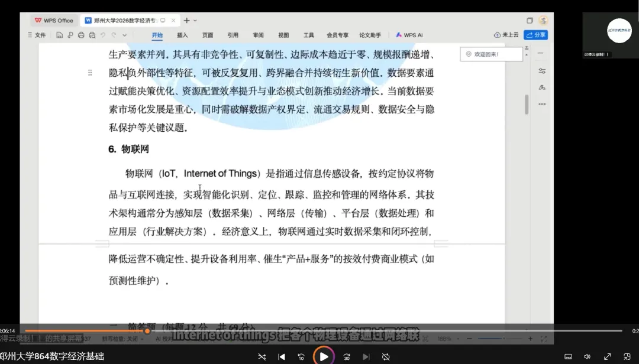This screenshot has width=639, height=364.
Task: Click the video title 郑州大学864数字经济基础
Action: [52, 357]
